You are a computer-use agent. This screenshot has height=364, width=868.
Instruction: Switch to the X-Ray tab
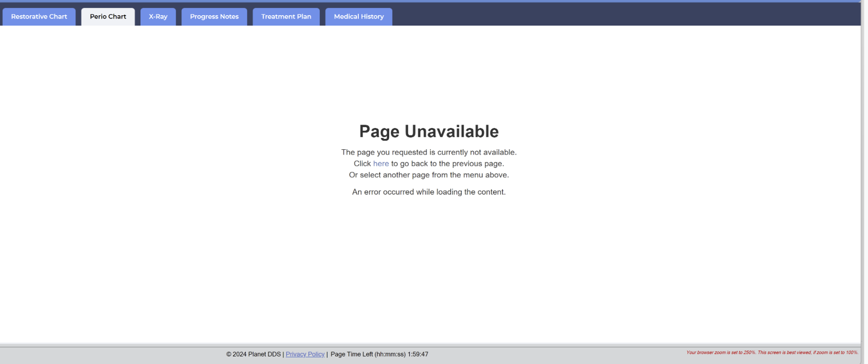pos(158,17)
